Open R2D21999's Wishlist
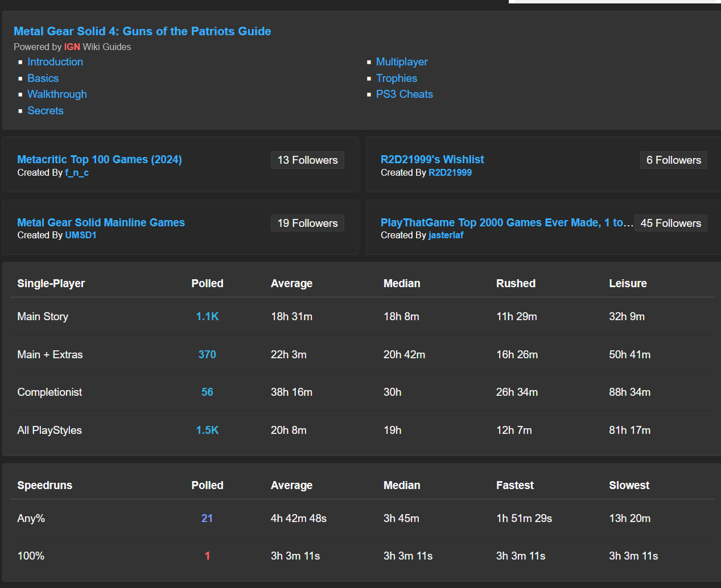The width and height of the screenshot is (721, 588). [432, 160]
